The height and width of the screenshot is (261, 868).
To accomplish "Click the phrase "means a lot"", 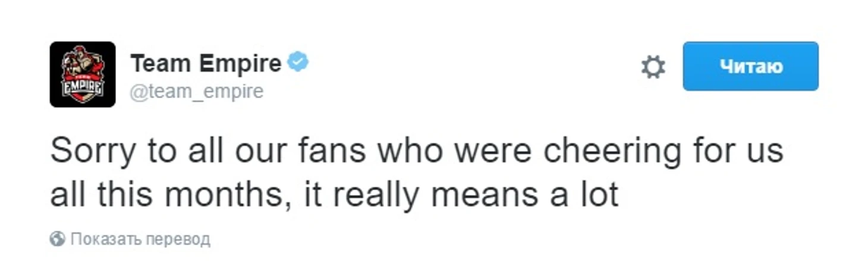I will [x=524, y=196].
